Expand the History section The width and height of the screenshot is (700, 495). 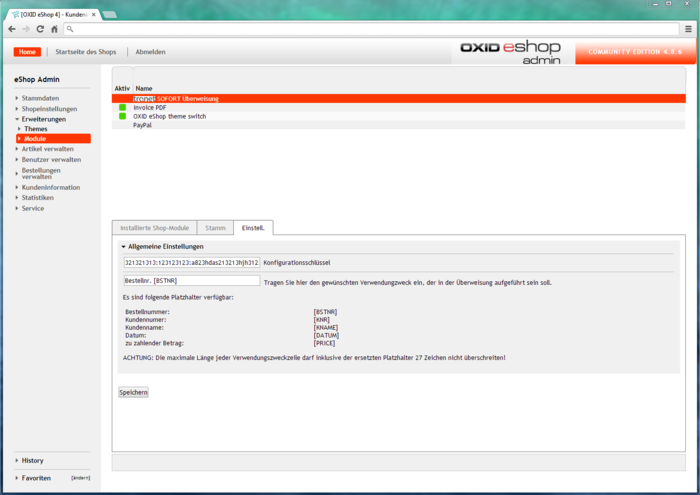pyautogui.click(x=32, y=461)
